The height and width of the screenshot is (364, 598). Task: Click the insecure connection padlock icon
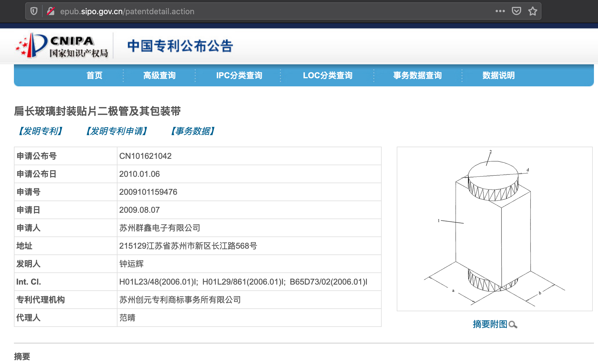51,11
